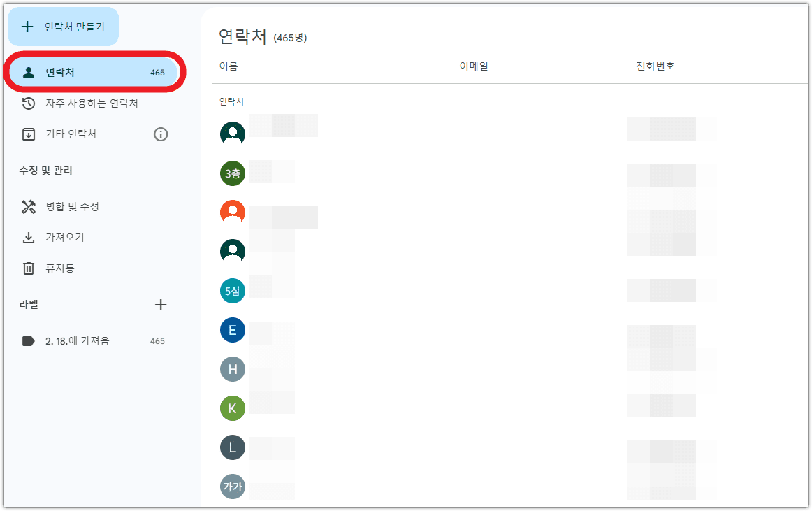Select the contact with teal 5삼 avatar
This screenshot has width=812, height=511.
pos(233,290)
